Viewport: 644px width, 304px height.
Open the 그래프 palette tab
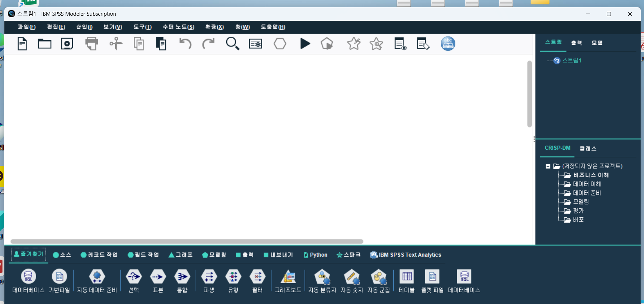coord(181,255)
